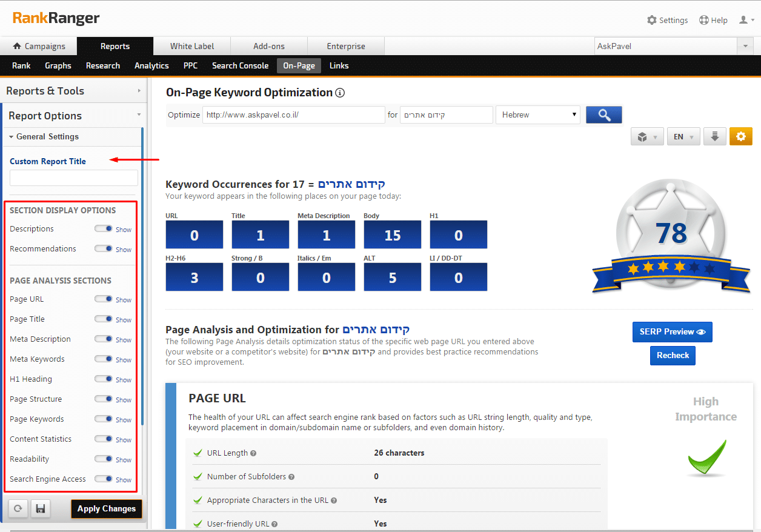Toggle the H1 Heading section switch
The height and width of the screenshot is (532, 761).
click(x=104, y=379)
